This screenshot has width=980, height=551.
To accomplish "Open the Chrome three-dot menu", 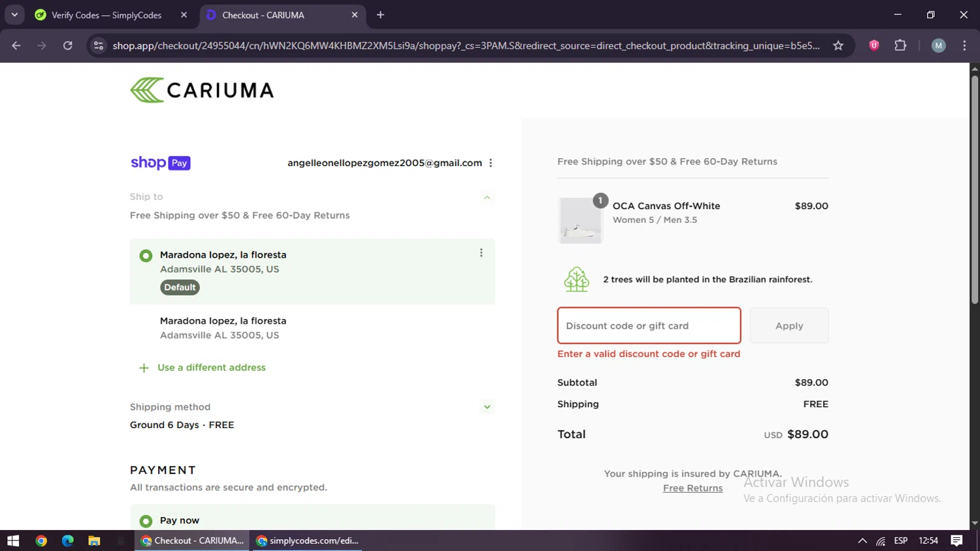I will point(964,46).
